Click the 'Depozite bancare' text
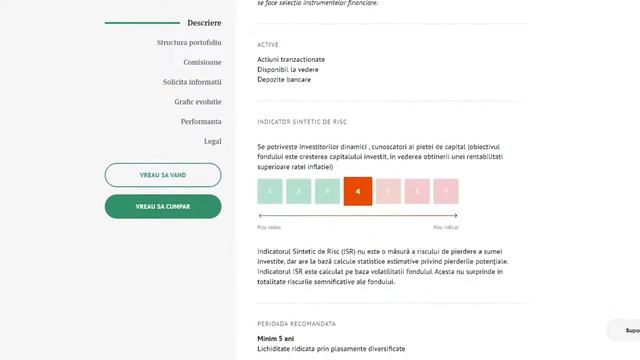Viewport: 640px width, 360px height. 284,80
